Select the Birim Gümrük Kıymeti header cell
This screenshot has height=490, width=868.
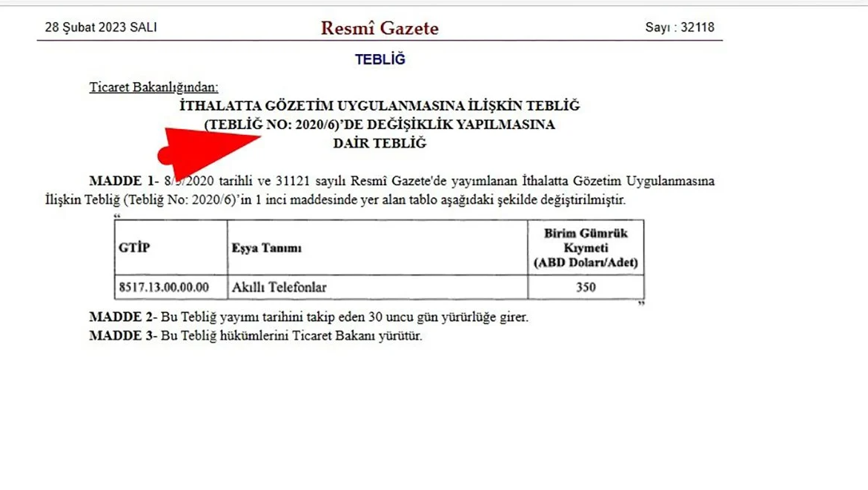pyautogui.click(x=586, y=248)
